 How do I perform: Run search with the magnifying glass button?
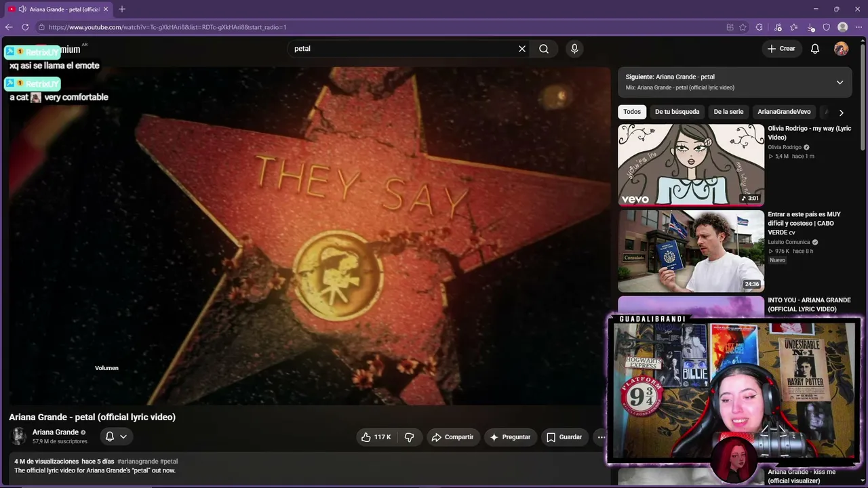(x=544, y=49)
